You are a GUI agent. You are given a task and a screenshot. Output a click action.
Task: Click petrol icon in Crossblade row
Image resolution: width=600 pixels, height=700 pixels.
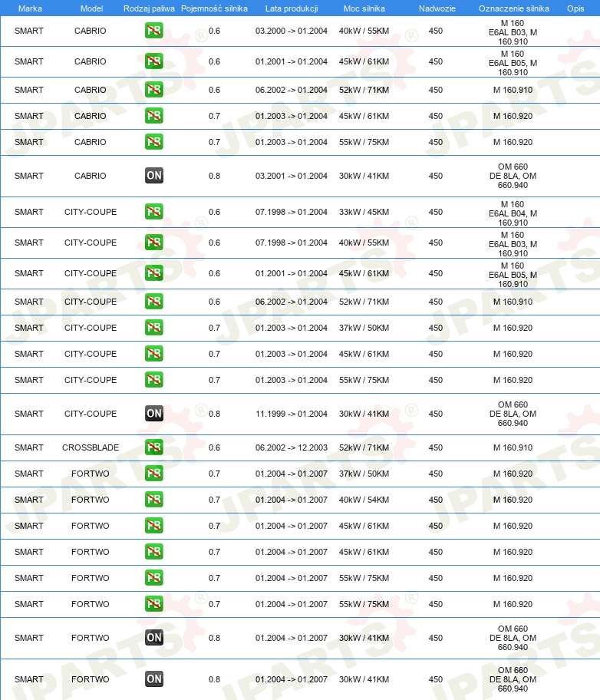(x=154, y=447)
